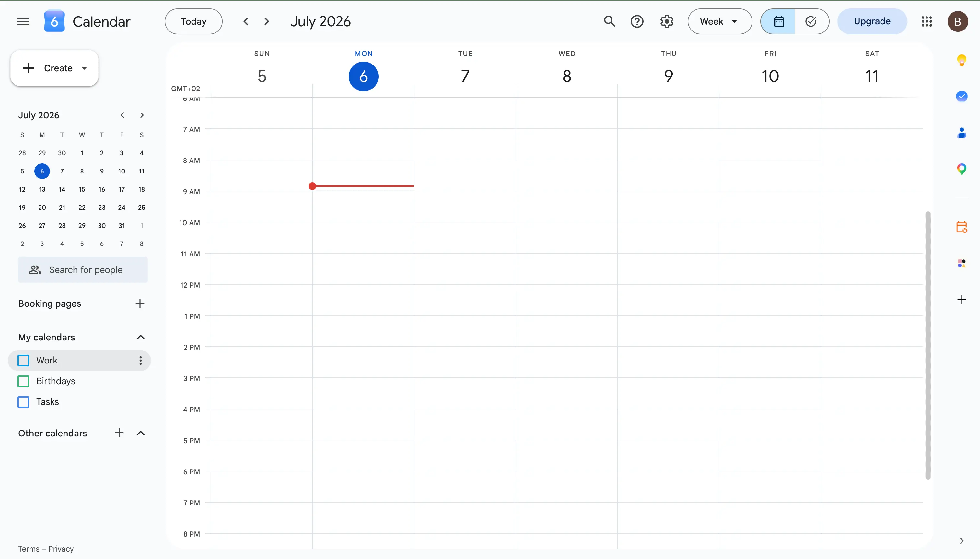Get add-ons plus icon in side panel
The width and height of the screenshot is (980, 559).
962,300
